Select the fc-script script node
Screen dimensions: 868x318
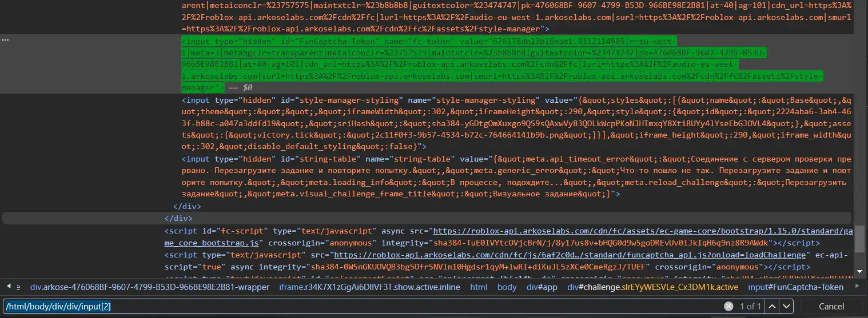[509, 237]
